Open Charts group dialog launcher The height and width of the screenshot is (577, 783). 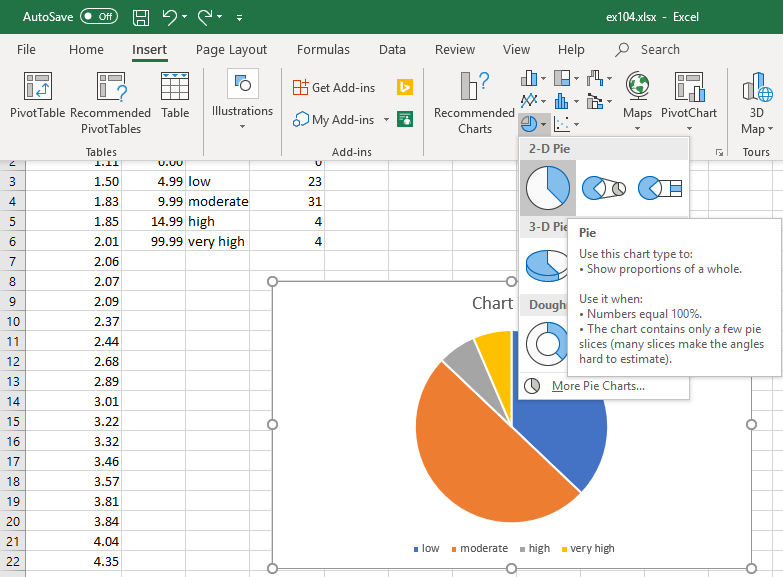pos(719,152)
